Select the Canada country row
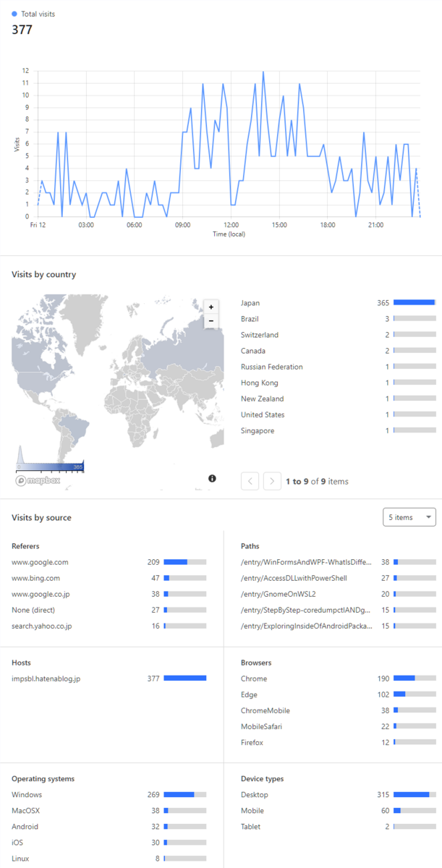This screenshot has width=442, height=868. click(338, 351)
